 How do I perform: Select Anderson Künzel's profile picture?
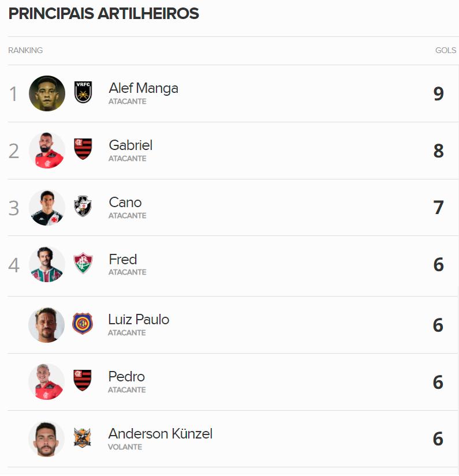pyautogui.click(x=46, y=438)
